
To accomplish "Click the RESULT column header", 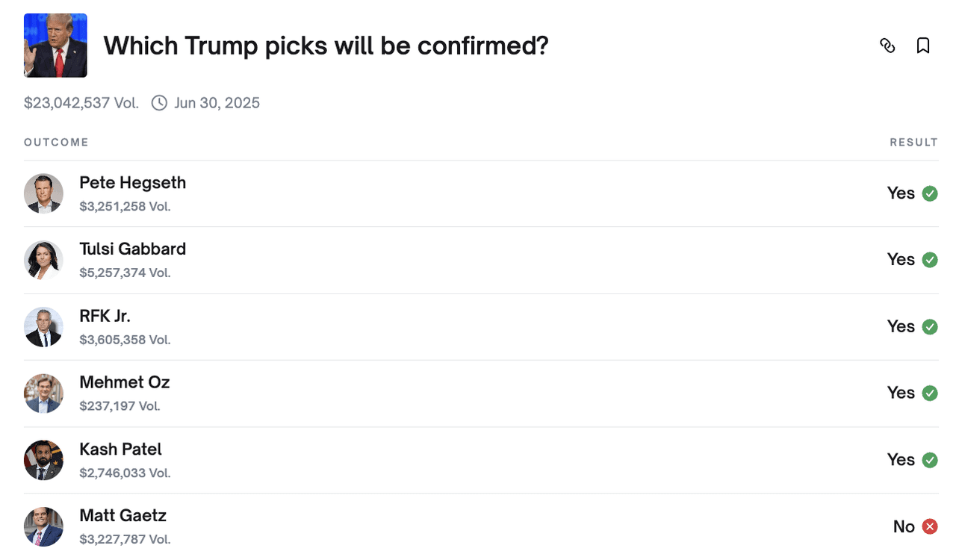I will click(913, 143).
